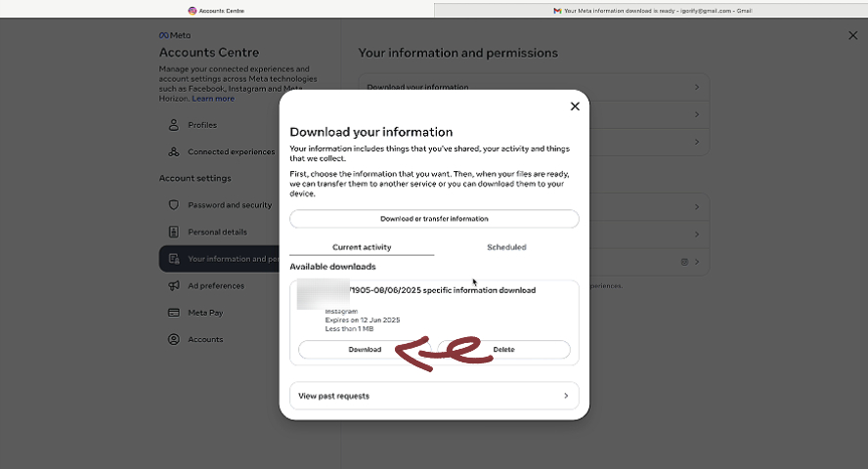Click the Profiles person icon
868x469 pixels.
pos(174,125)
